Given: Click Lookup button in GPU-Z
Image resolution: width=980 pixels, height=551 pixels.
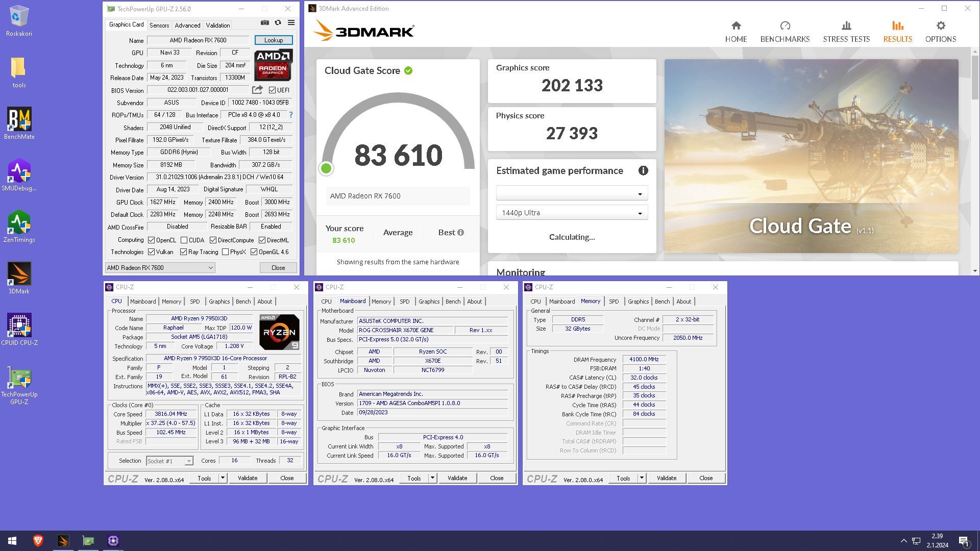Looking at the screenshot, I should (x=274, y=40).
